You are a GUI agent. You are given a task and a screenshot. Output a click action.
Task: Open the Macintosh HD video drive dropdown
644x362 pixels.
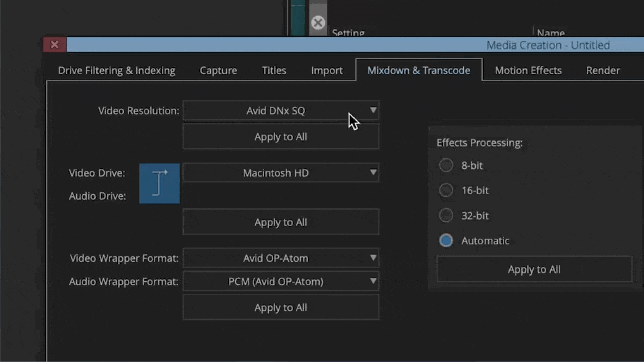pyautogui.click(x=281, y=173)
